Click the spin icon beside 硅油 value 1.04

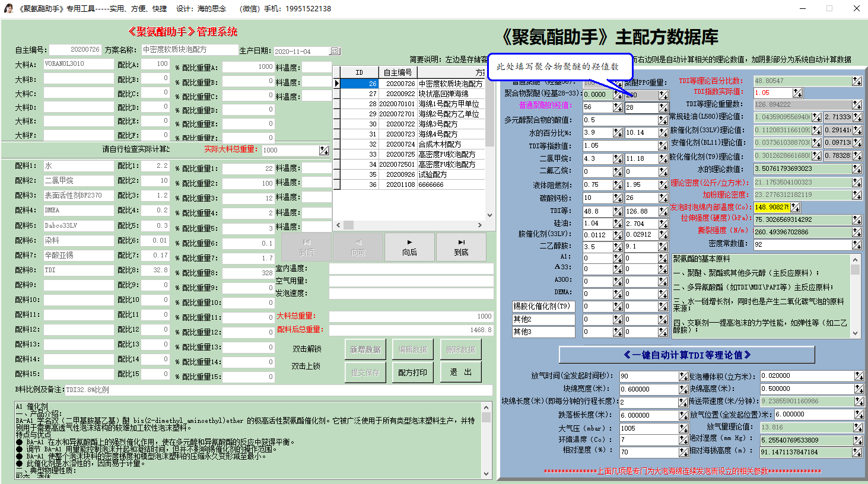pyautogui.click(x=618, y=224)
